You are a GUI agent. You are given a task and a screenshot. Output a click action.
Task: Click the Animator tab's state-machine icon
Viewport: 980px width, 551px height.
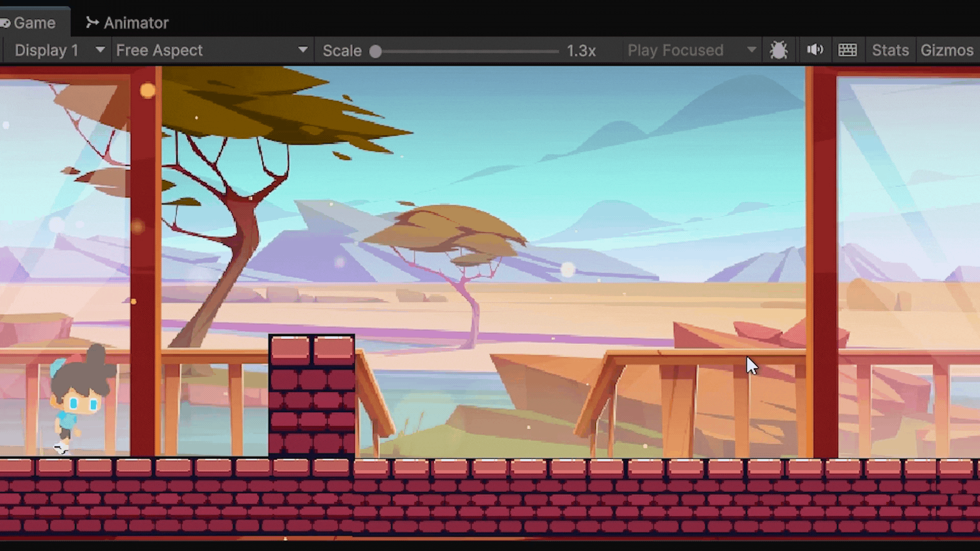coord(92,22)
